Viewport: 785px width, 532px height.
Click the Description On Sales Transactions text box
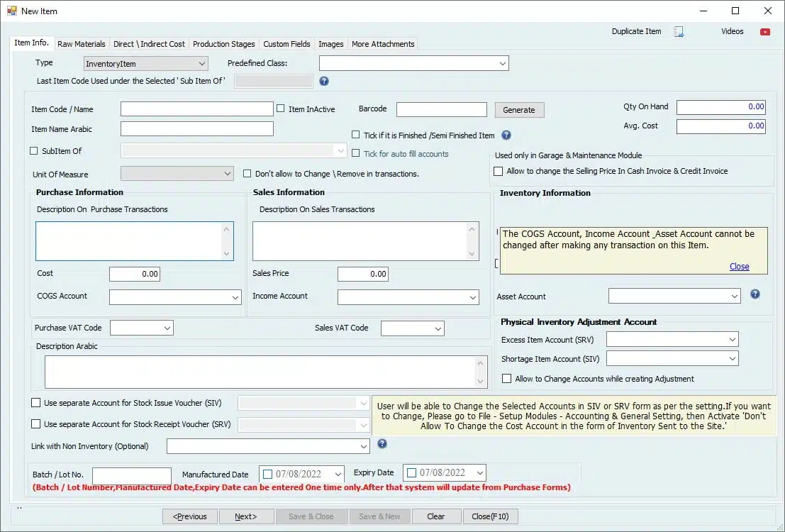[x=365, y=241]
